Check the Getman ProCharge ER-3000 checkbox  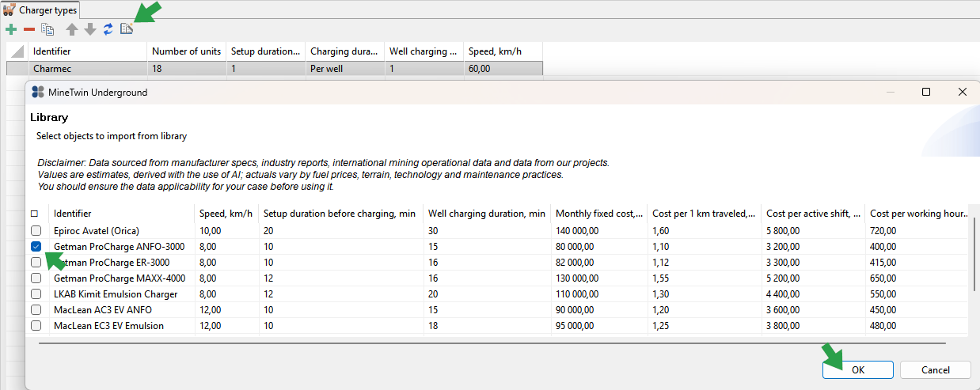pos(36,263)
